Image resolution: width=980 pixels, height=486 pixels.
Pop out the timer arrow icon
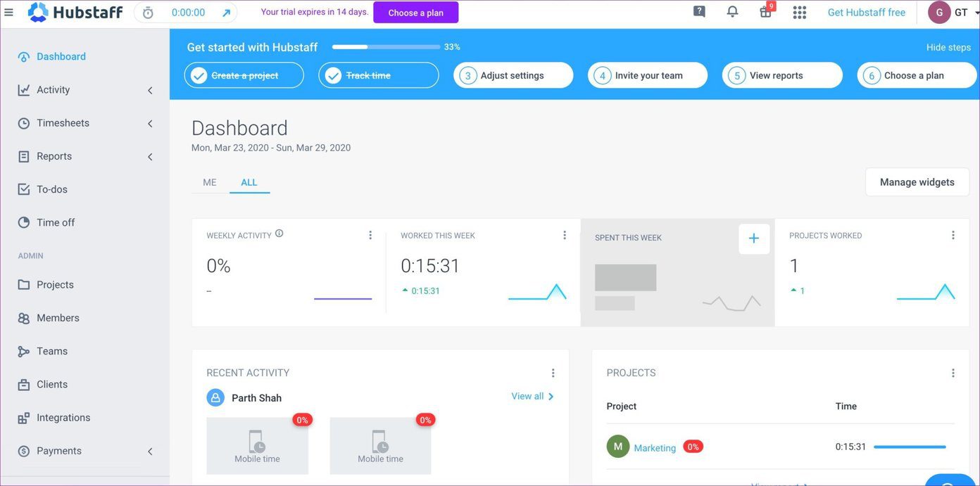(x=226, y=13)
